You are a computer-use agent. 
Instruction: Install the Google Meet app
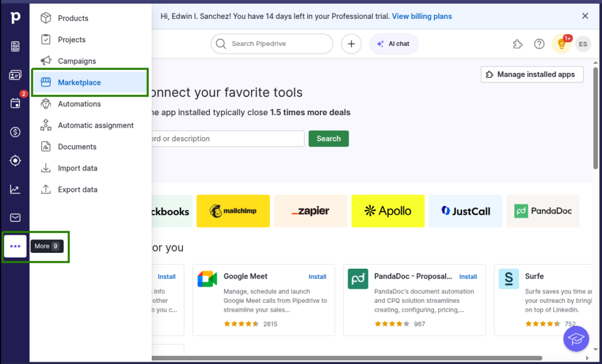tap(317, 276)
